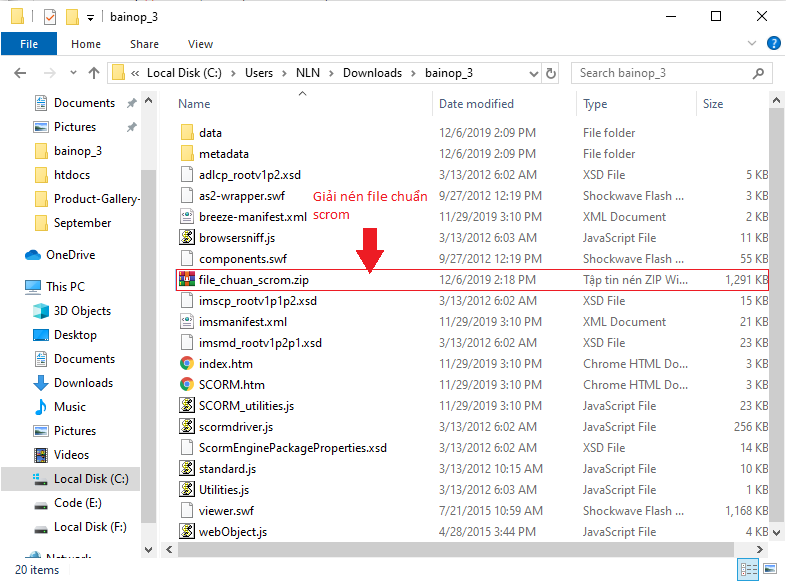The image size is (786, 582).
Task: Go up one folder level
Action: 94,73
